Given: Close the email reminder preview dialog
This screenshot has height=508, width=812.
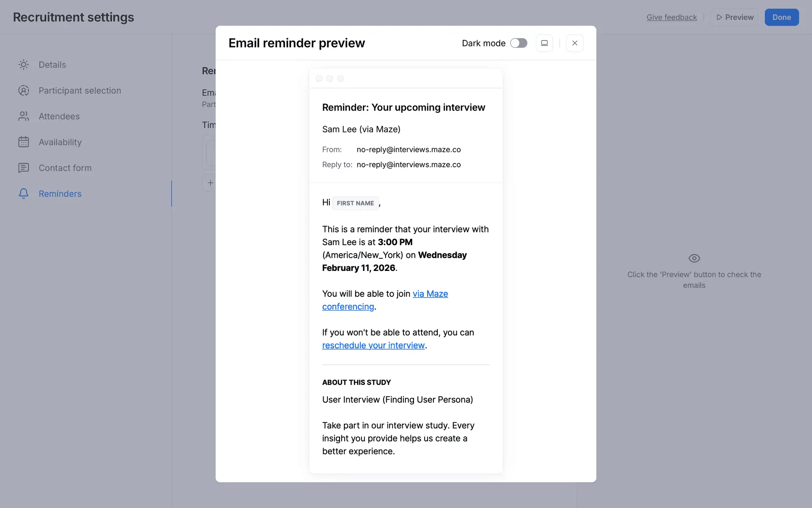Looking at the screenshot, I should point(575,43).
